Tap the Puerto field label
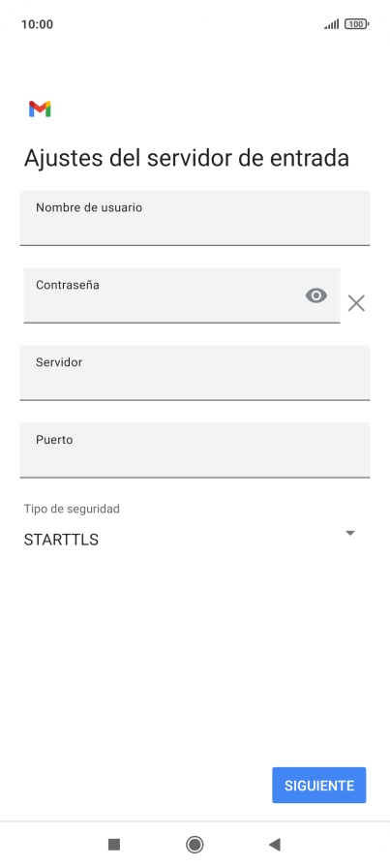This screenshot has height=868, width=390. 54,440
